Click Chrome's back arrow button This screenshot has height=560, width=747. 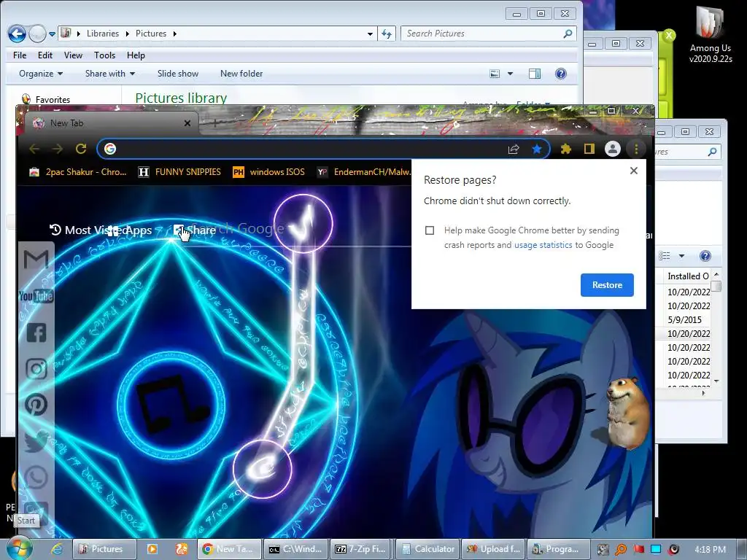click(x=34, y=149)
